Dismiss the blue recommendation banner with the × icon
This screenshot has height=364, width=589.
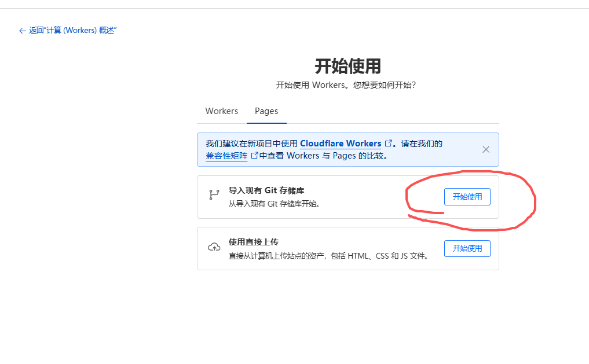[486, 149]
